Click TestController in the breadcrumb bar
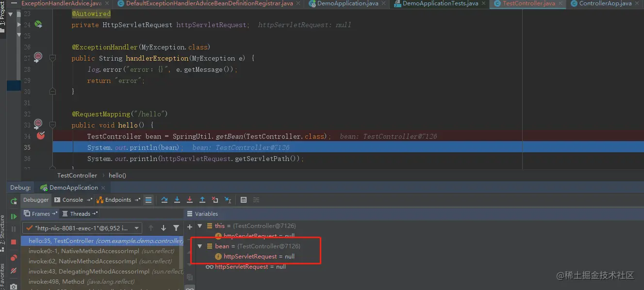The width and height of the screenshot is (644, 290). click(x=77, y=175)
